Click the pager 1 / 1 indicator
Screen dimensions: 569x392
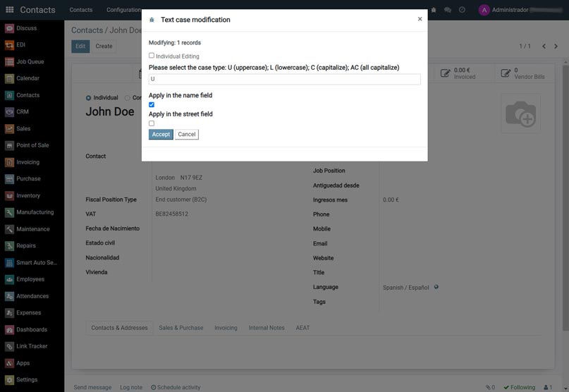525,46
